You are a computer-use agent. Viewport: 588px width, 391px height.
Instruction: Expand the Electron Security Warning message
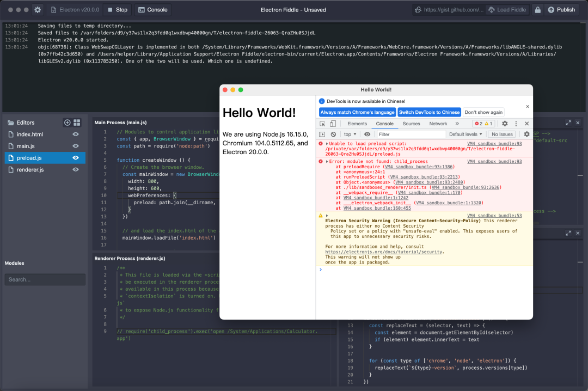pyautogui.click(x=327, y=216)
